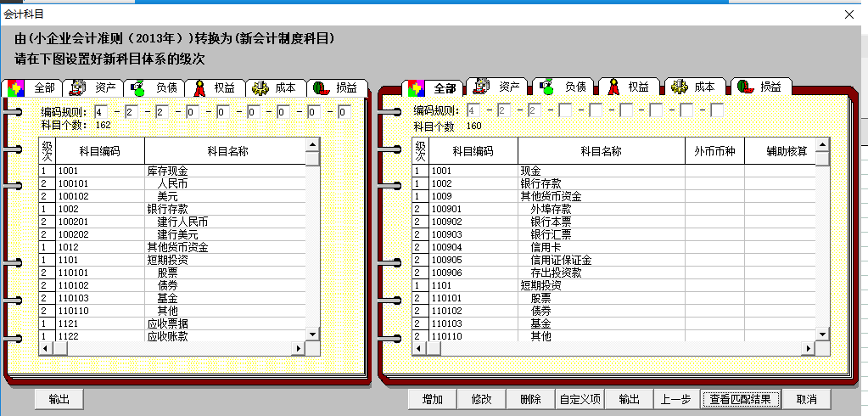
Task: Click the 成本 gear icon in left notebook
Action: click(260, 87)
